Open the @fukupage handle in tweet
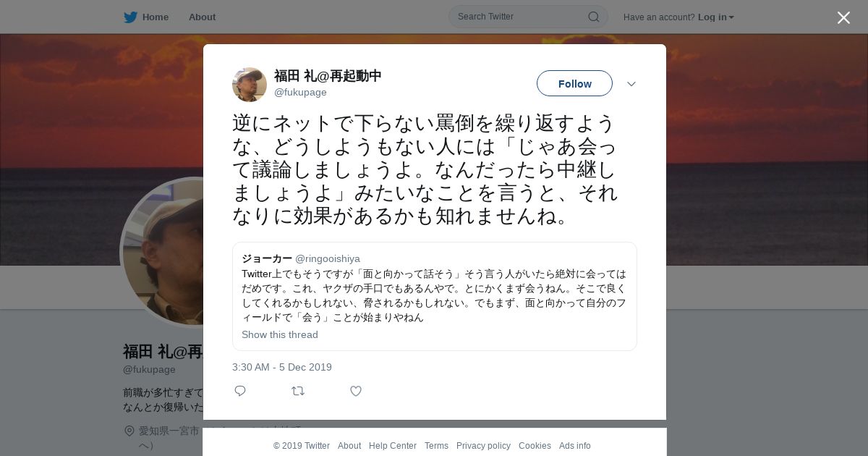Viewport: 868px width, 456px height. tap(300, 92)
